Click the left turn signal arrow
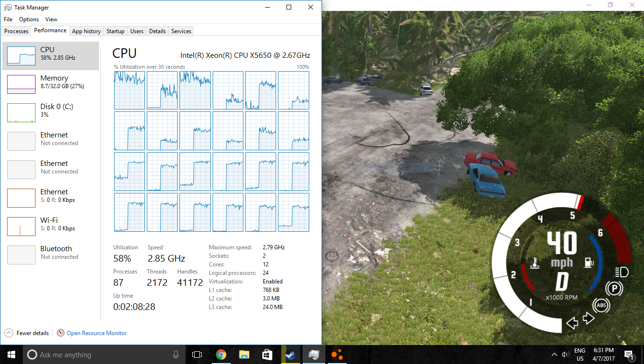This screenshot has width=644, height=364. click(x=572, y=323)
